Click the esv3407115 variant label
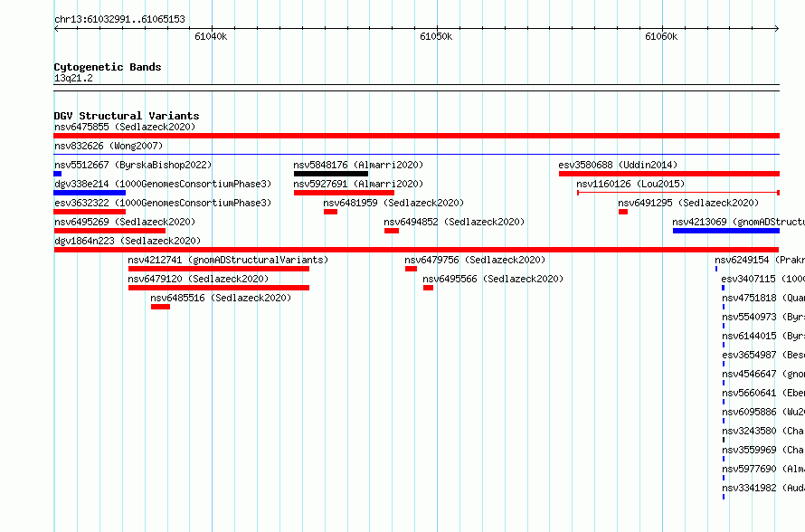 tap(762, 279)
